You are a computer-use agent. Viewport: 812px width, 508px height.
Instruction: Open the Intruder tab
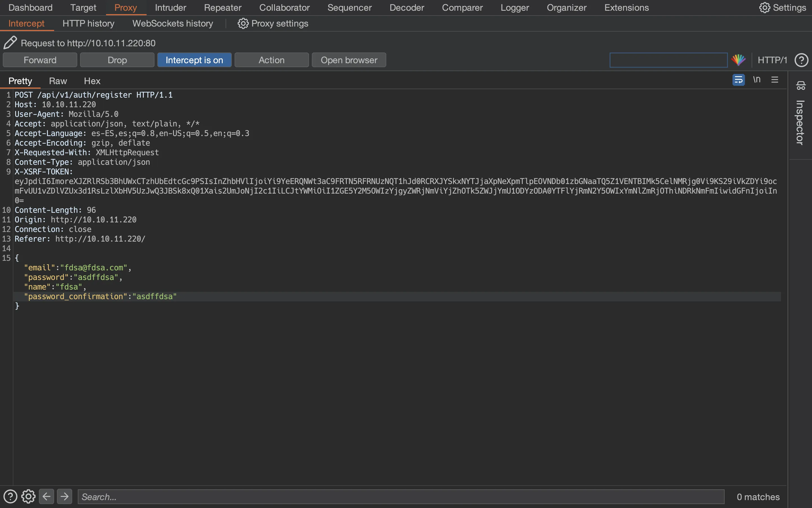coord(171,8)
